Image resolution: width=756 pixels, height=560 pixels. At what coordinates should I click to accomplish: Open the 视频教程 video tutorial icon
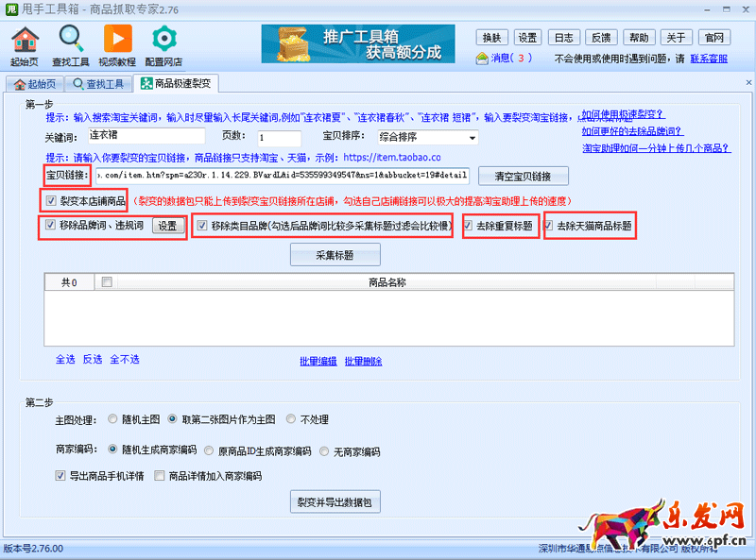click(118, 39)
